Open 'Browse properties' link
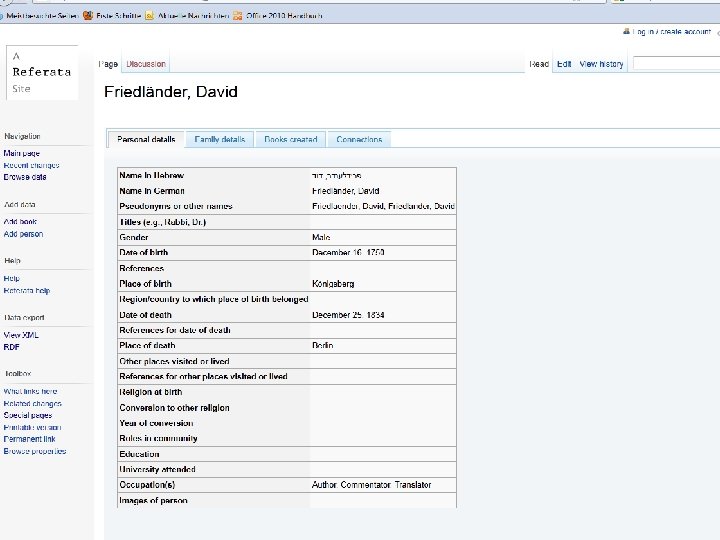720x540 pixels. coord(35,451)
